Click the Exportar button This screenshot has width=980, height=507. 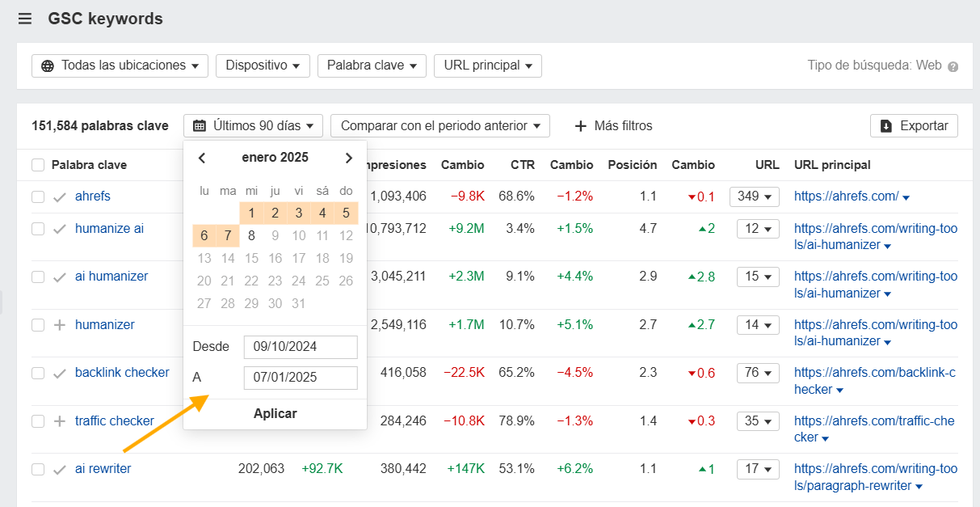click(914, 126)
